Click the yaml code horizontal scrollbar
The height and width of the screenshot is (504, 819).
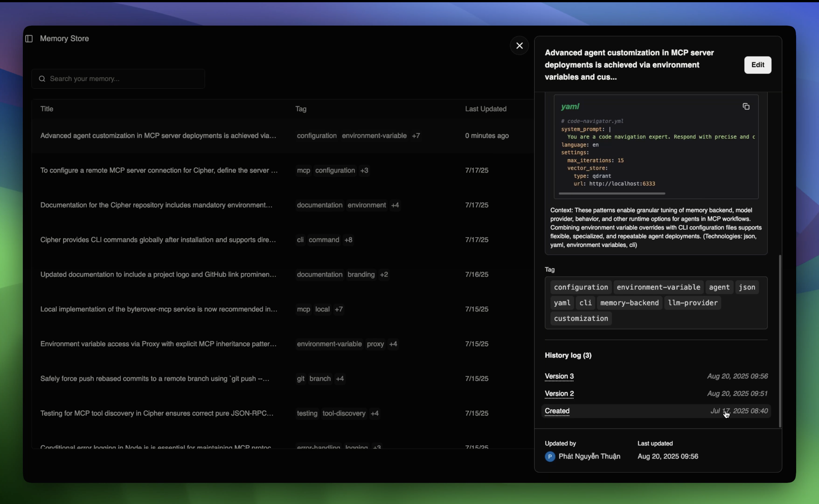[611, 193]
